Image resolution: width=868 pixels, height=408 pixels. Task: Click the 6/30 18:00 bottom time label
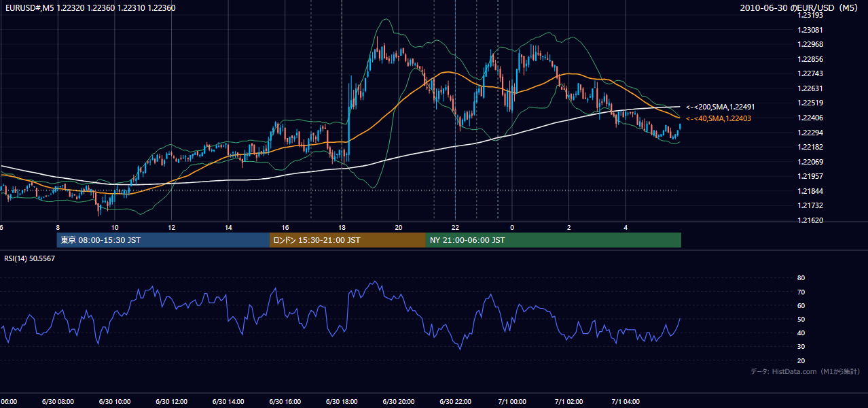coord(342,401)
